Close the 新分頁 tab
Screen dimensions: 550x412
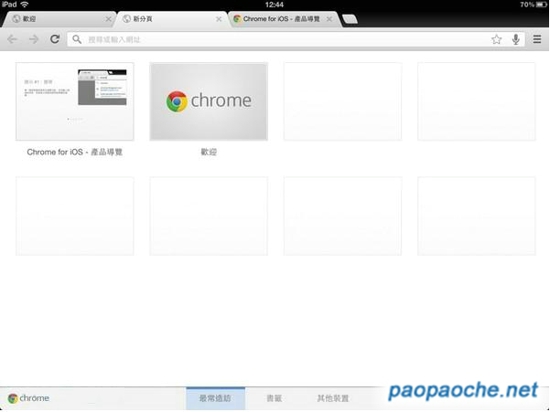pyautogui.click(x=219, y=19)
